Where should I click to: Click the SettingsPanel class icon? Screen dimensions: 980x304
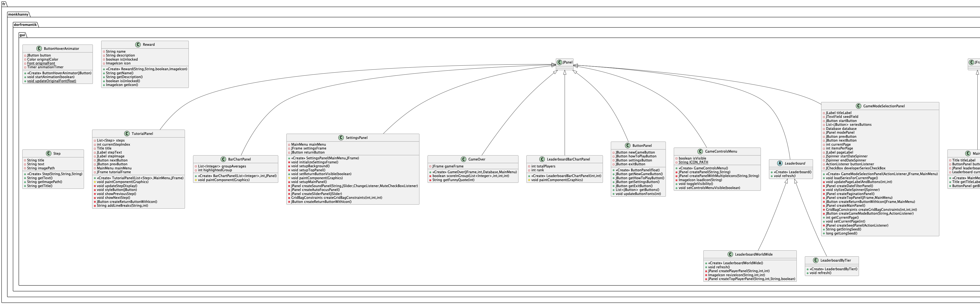(341, 138)
